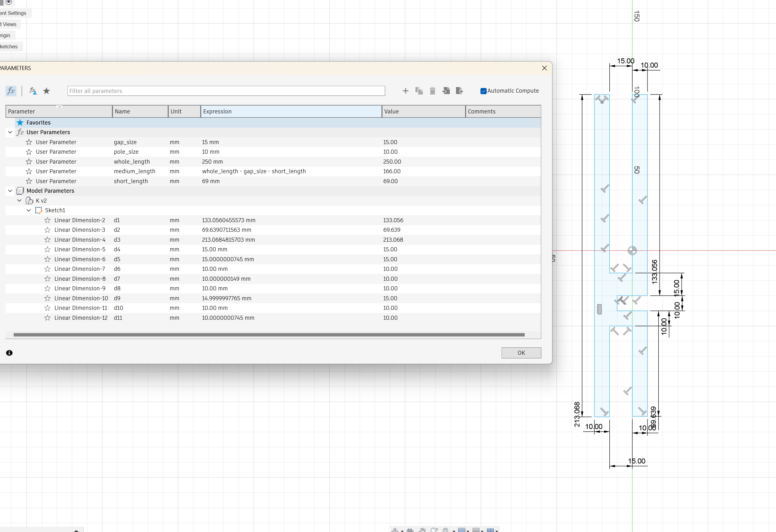Star the Linear Dimension-12 row

[47, 318]
